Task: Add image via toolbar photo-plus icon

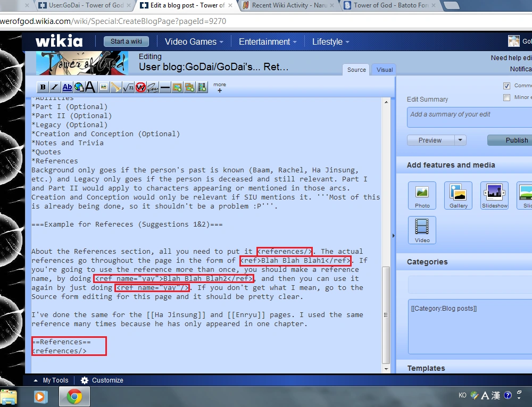Action: click(177, 87)
